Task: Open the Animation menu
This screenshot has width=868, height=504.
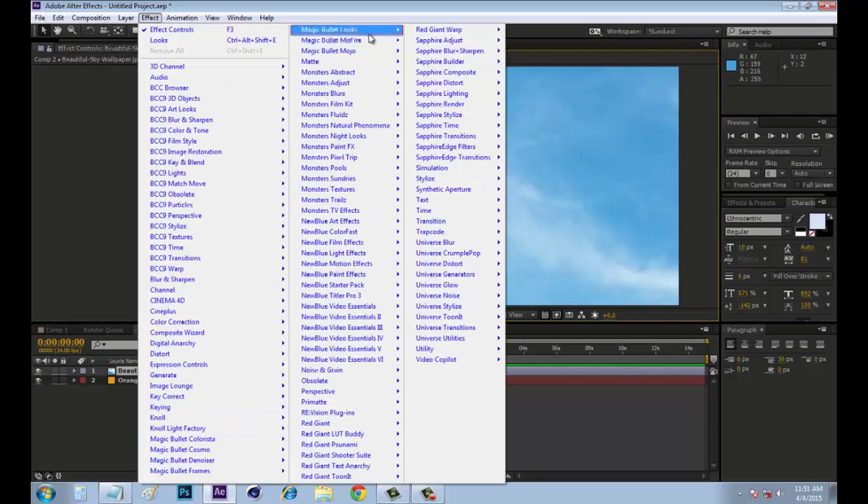Action: coord(182,18)
